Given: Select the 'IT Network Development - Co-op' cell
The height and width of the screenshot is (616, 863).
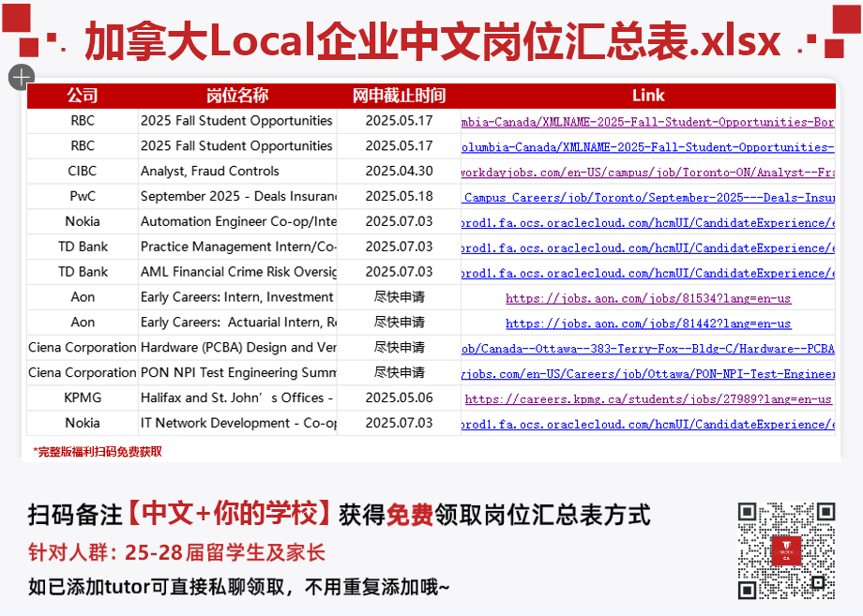Looking at the screenshot, I should [237, 423].
